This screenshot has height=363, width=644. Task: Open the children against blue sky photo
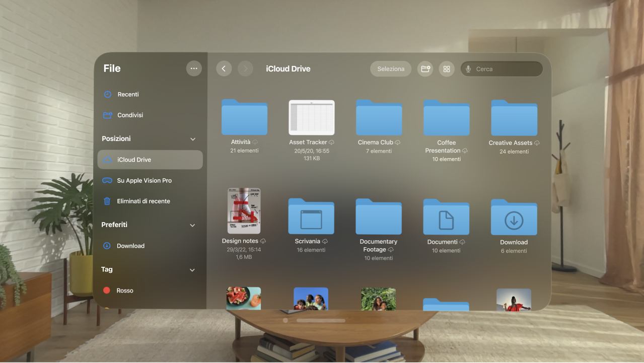(x=311, y=298)
